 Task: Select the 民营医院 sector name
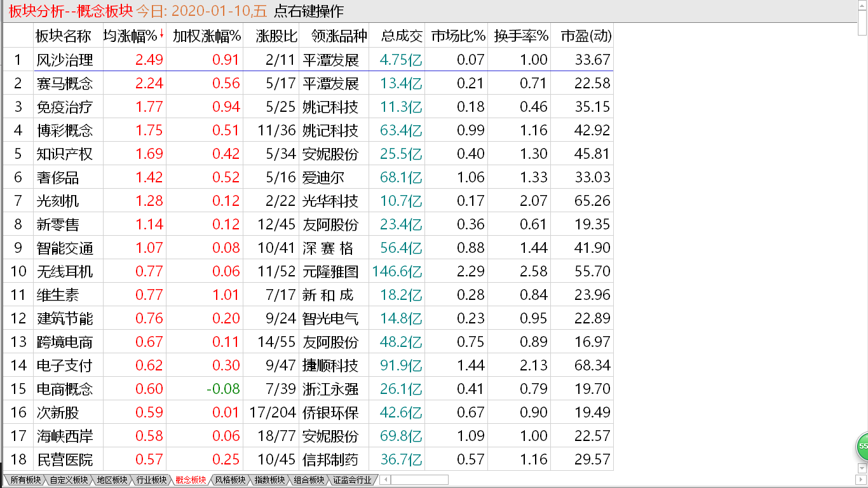[x=65, y=459]
